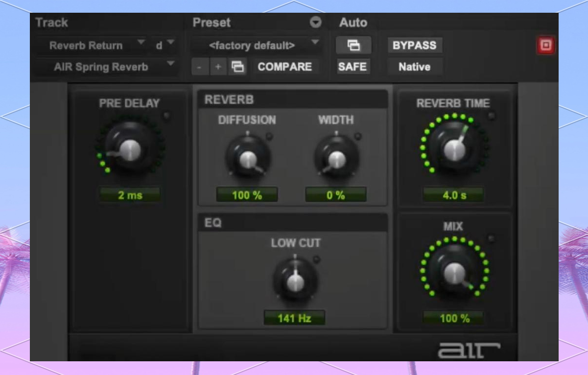588x375 pixels.
Task: Select the previous preset with minus button
Action: coord(199,67)
